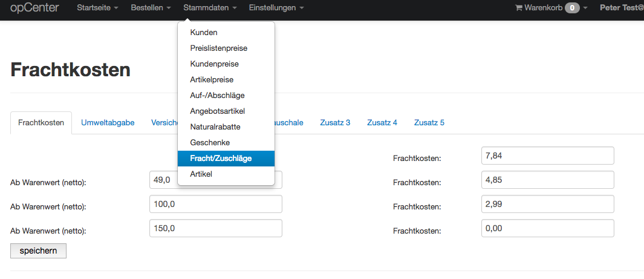The width and height of the screenshot is (644, 279).
Task: Expand the Startseite dropdown menu
Action: [97, 8]
